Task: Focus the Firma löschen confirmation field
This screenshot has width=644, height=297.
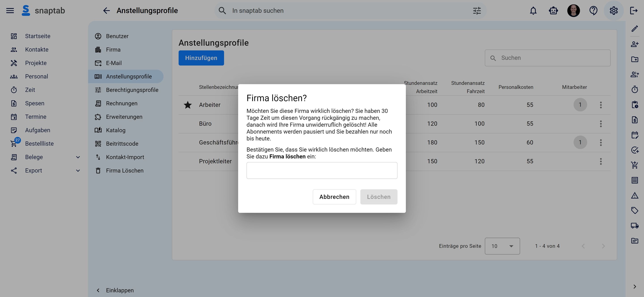Action: (322, 170)
